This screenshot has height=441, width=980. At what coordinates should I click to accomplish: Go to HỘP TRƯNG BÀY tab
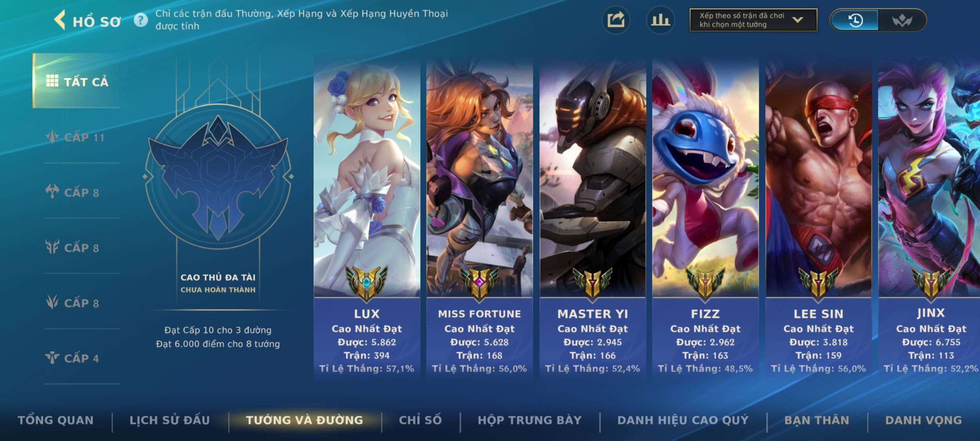coord(530,420)
